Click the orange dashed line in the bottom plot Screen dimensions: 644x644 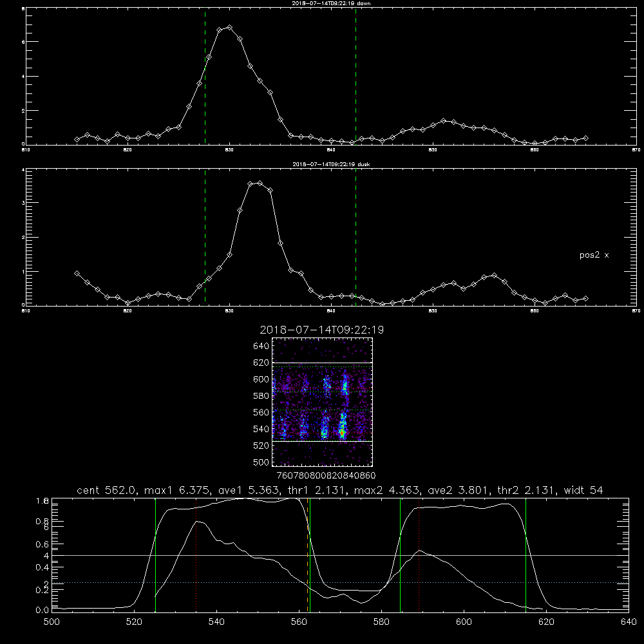[x=307, y=554]
